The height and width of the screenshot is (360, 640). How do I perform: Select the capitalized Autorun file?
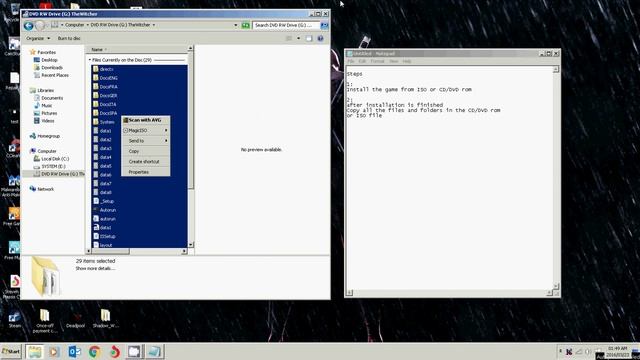104,210
